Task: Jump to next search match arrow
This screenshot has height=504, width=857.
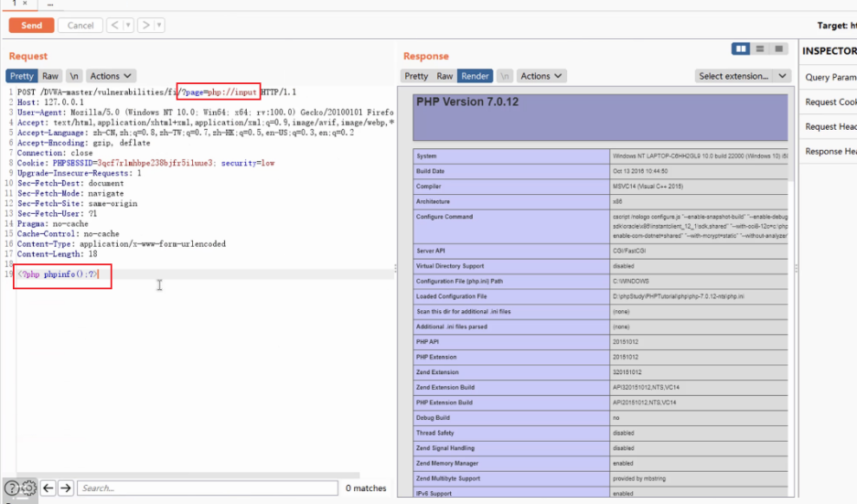Action: [66, 488]
